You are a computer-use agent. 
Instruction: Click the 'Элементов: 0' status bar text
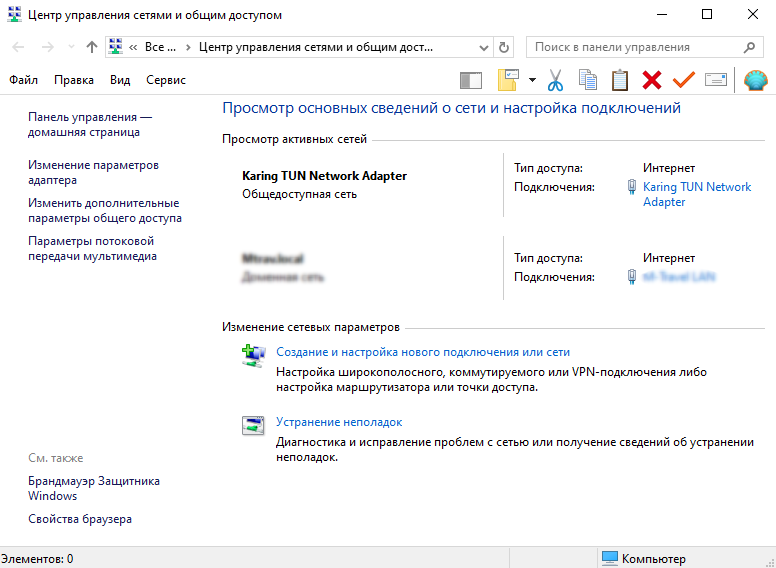(37, 559)
